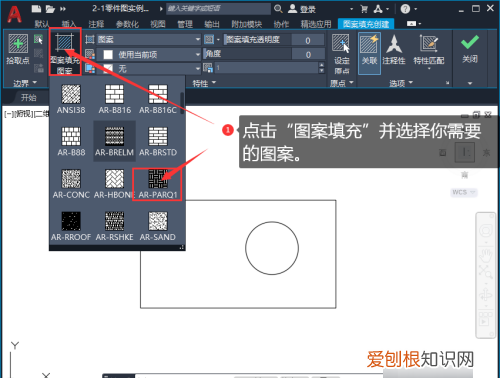Select the AR-RSHKE hatch pattern
The height and width of the screenshot is (378, 500).
click(x=114, y=226)
